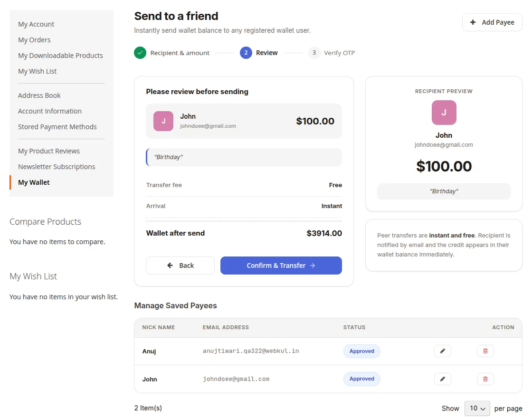Click the step 2 Review circle
This screenshot has width=532, height=418.
(x=246, y=53)
